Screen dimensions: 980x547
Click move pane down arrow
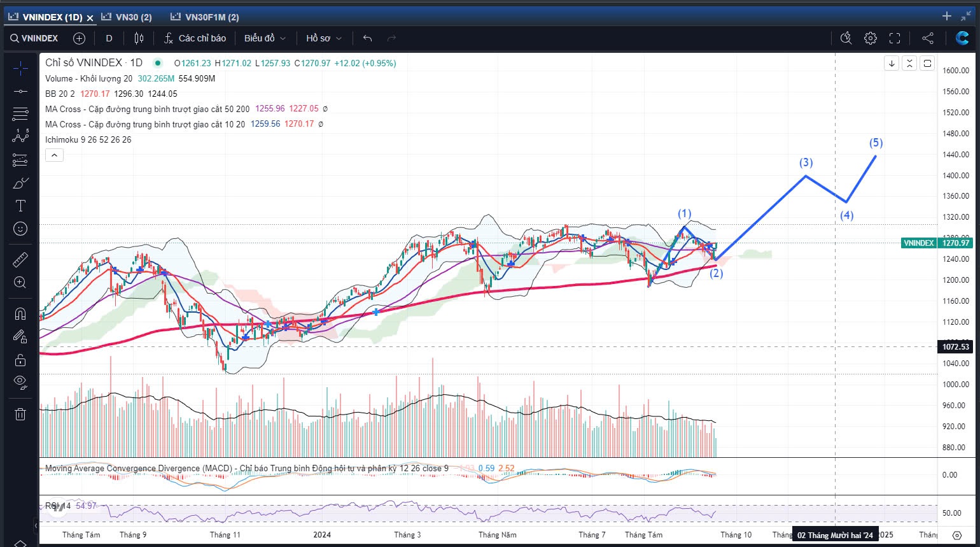[x=892, y=63]
